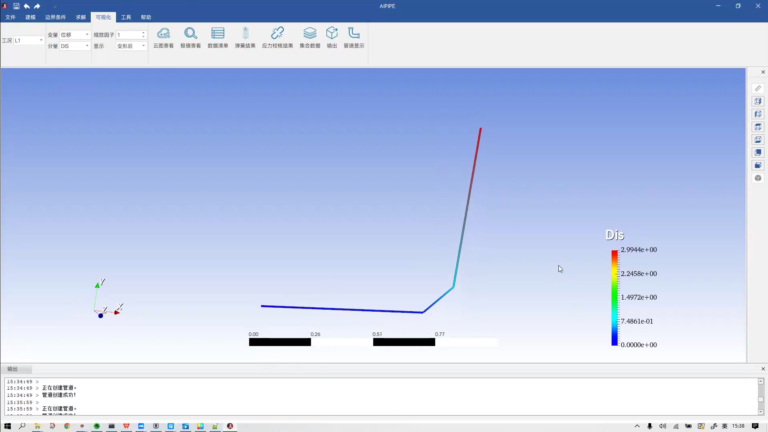Open the 变量 variable dropdown
The width and height of the screenshot is (768, 432).
pyautogui.click(x=74, y=35)
